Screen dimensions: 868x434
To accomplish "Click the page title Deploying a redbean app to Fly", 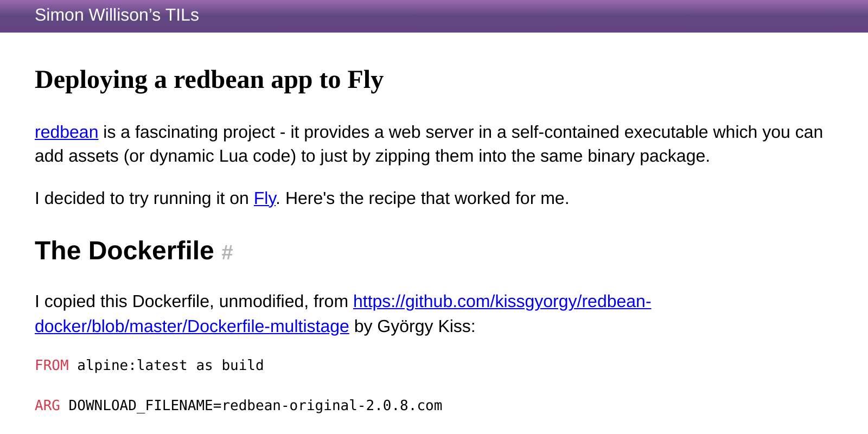I will point(209,80).
